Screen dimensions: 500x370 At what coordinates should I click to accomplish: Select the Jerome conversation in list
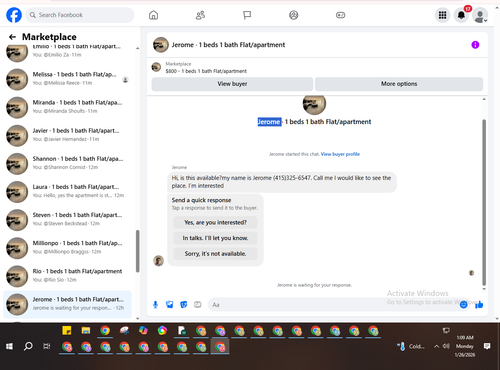[x=68, y=304]
